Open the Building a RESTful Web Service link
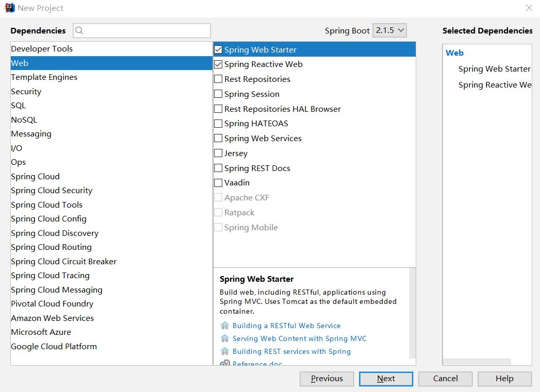Image resolution: width=540 pixels, height=392 pixels. coord(287,326)
